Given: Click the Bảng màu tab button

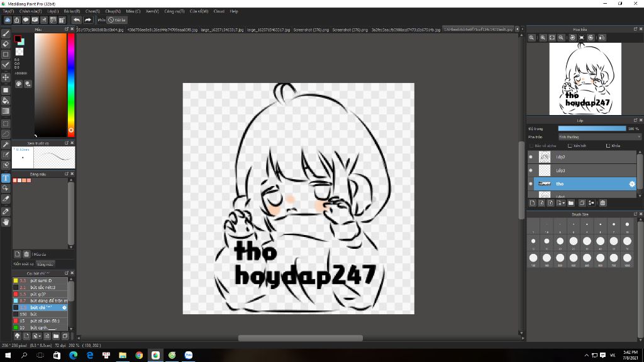Looking at the screenshot, I should click(45, 264).
